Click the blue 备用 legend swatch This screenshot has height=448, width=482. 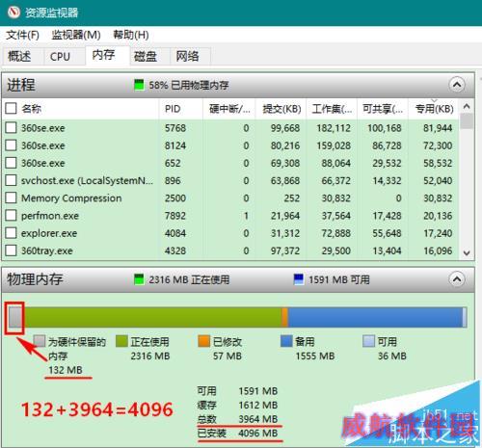pyautogui.click(x=286, y=341)
